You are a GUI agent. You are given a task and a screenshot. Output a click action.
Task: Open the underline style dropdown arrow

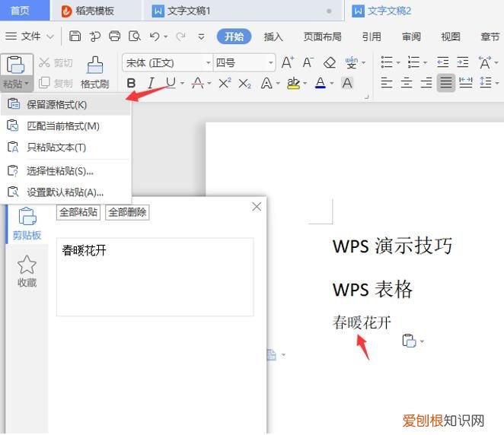click(x=182, y=84)
